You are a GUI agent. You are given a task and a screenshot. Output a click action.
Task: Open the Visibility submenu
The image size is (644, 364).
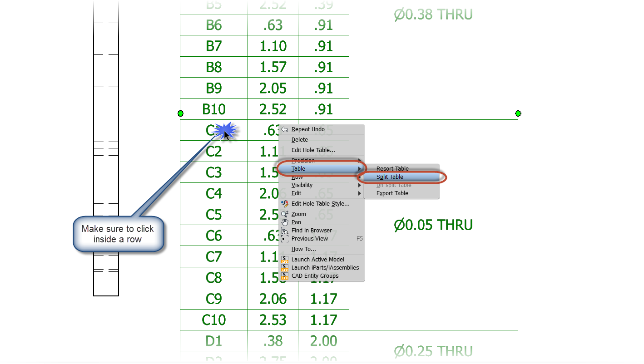click(302, 185)
